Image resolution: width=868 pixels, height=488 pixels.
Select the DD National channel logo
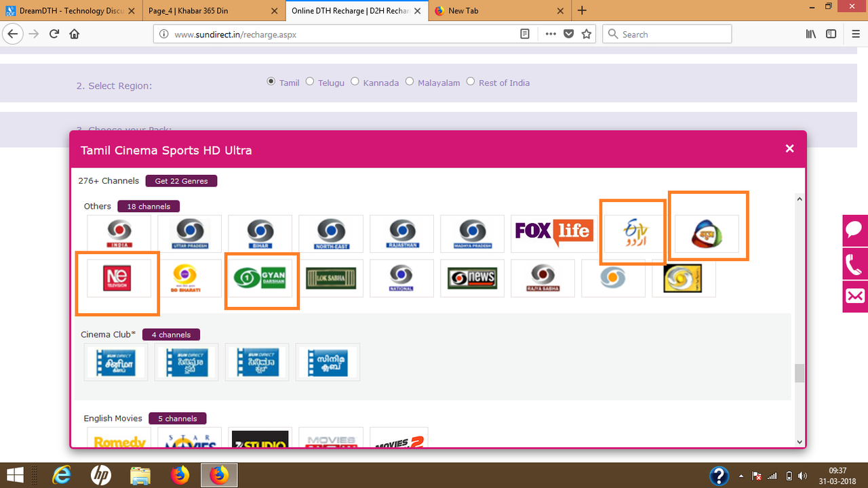[401, 278]
